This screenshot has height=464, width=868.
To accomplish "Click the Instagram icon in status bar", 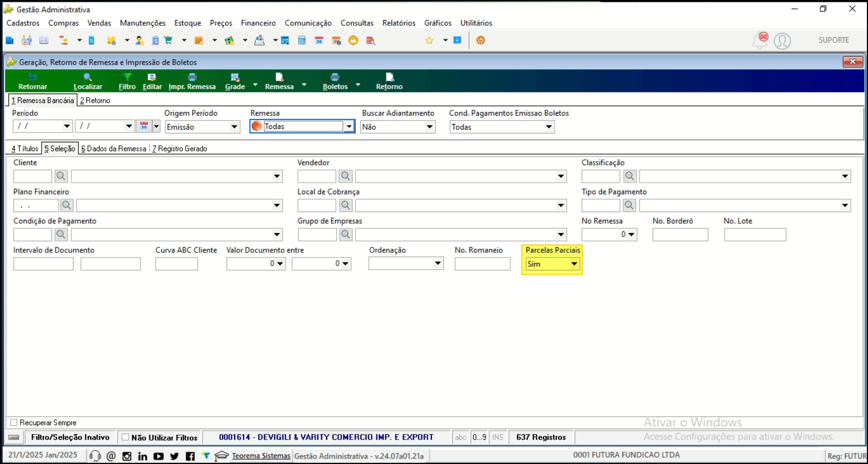I will tap(127, 456).
